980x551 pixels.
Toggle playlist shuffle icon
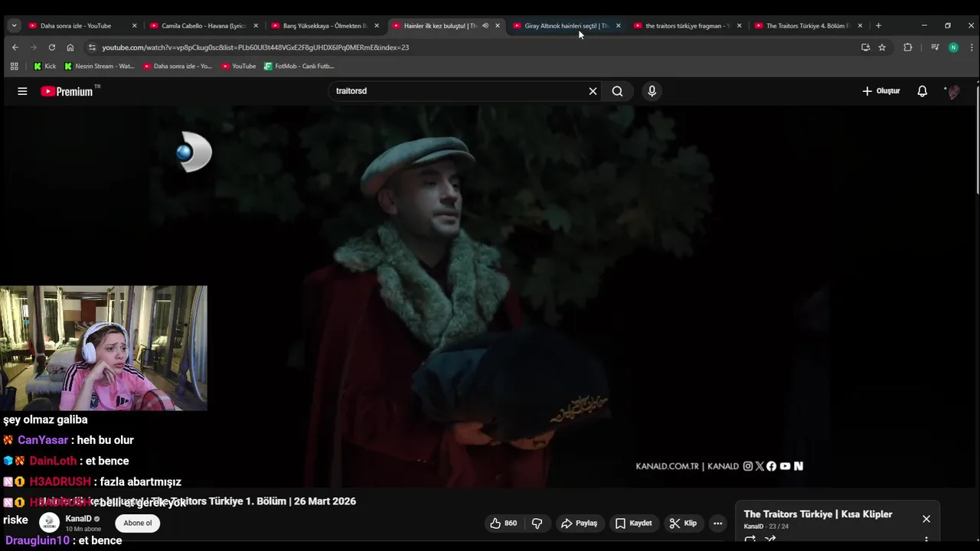tap(770, 540)
